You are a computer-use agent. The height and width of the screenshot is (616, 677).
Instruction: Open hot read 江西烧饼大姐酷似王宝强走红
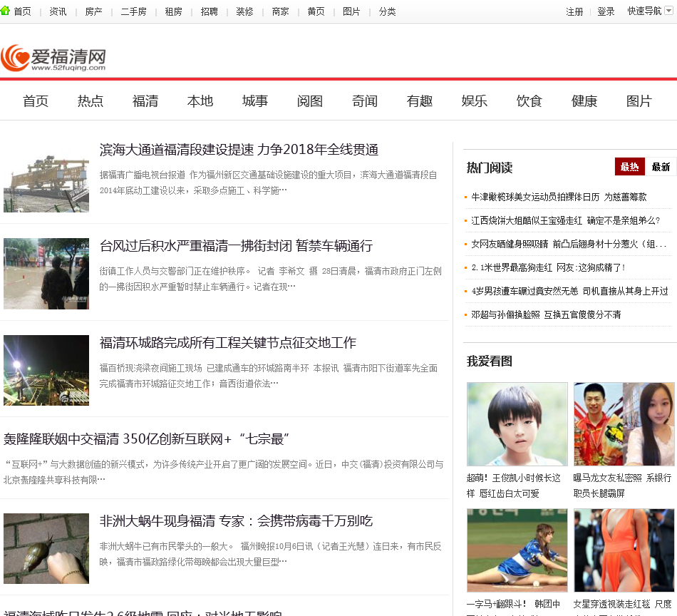click(565, 220)
